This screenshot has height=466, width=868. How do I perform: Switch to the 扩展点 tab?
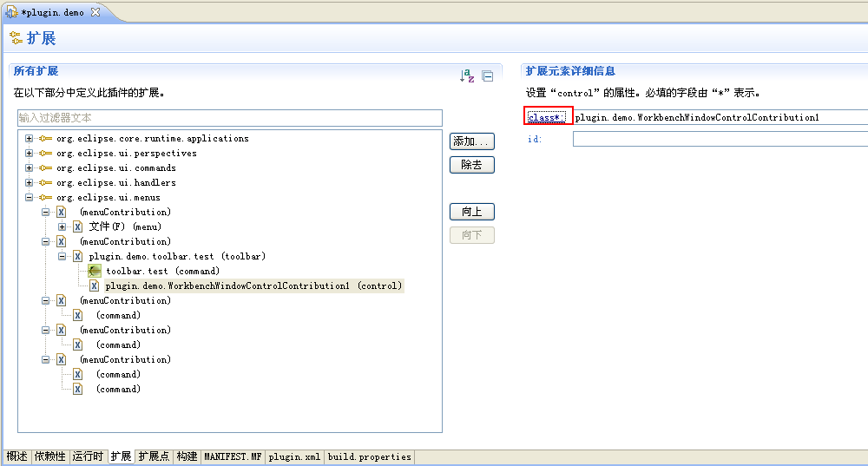click(154, 456)
